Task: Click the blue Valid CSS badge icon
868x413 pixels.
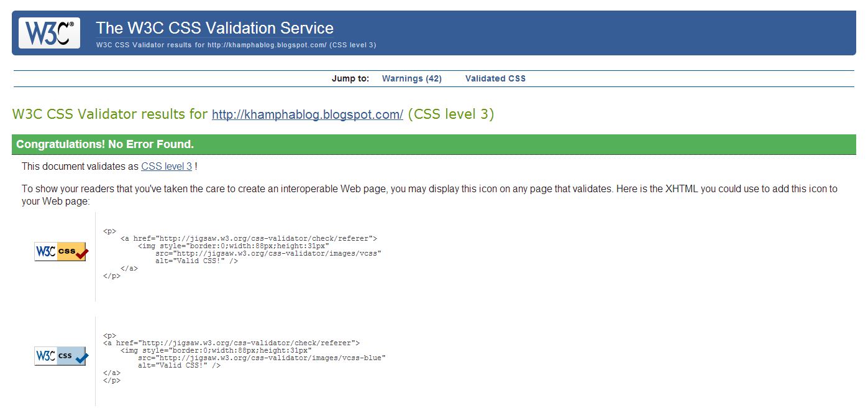Action: click(62, 356)
